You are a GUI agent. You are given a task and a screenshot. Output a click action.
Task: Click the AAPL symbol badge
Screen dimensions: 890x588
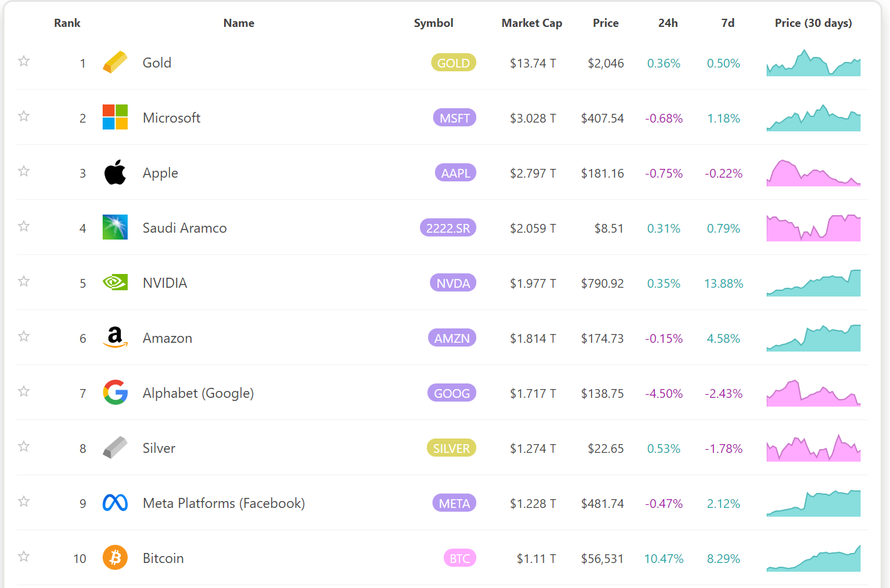(456, 173)
